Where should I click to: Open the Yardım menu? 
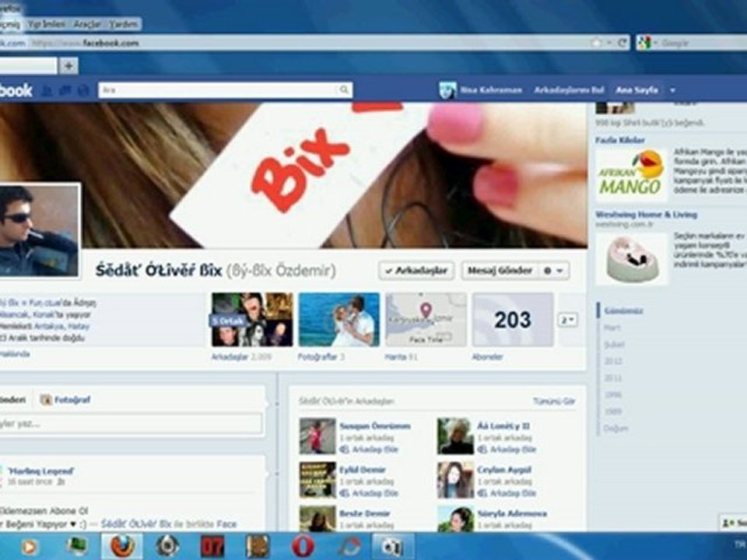click(x=123, y=24)
